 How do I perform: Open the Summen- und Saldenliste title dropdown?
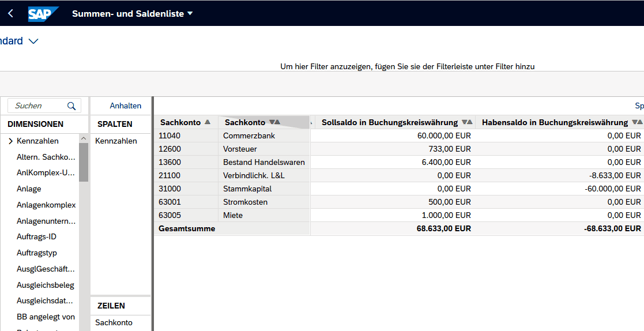(x=190, y=13)
